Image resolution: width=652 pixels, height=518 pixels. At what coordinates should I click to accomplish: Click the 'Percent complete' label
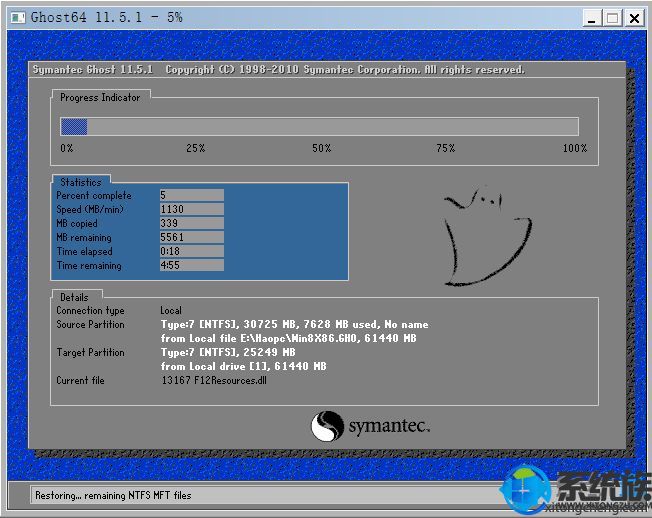click(x=94, y=195)
